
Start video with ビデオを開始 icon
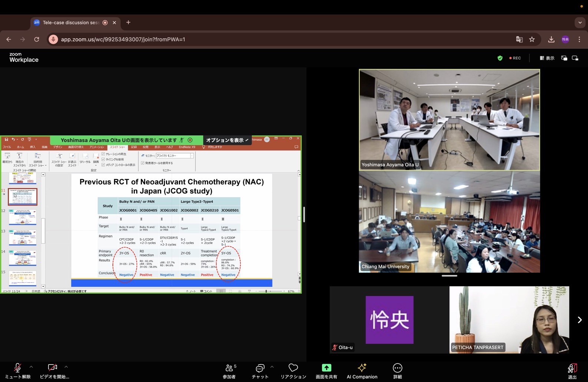coord(52,368)
